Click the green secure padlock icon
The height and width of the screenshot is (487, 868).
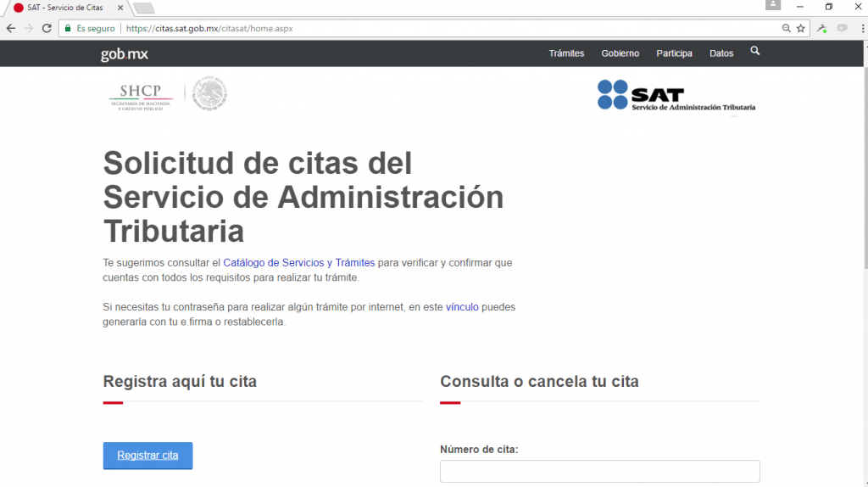68,28
